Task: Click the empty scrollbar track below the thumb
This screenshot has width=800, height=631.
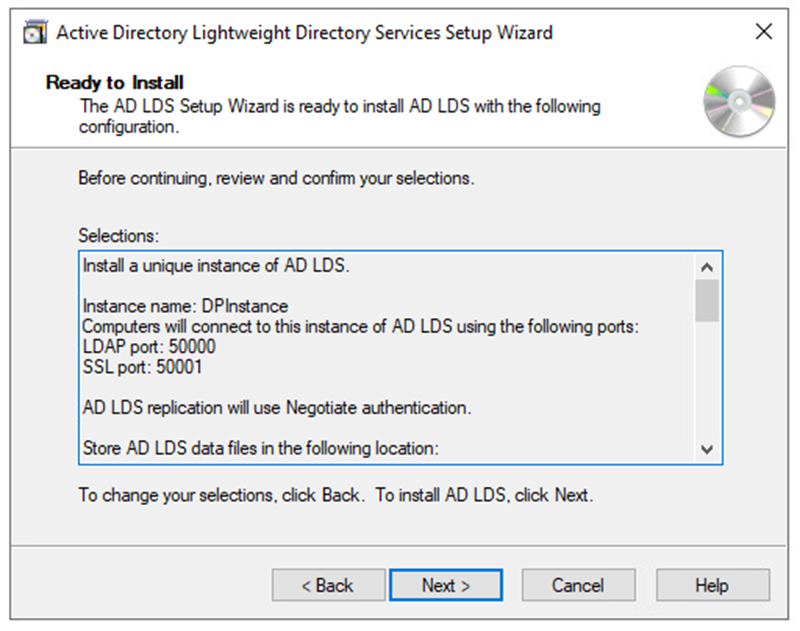Action: click(707, 380)
